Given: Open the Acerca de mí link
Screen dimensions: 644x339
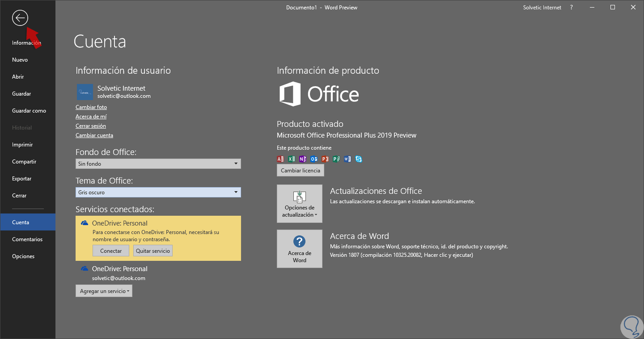Looking at the screenshot, I should coord(91,117).
